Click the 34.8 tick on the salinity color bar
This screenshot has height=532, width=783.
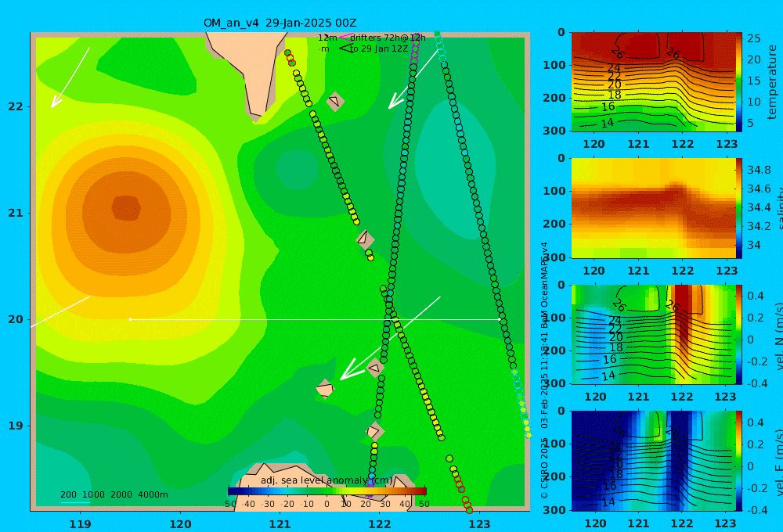759,170
